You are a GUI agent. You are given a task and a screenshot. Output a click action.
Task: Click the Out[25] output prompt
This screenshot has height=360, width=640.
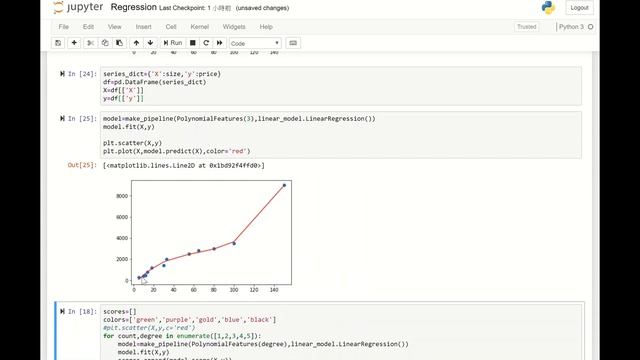click(x=82, y=165)
